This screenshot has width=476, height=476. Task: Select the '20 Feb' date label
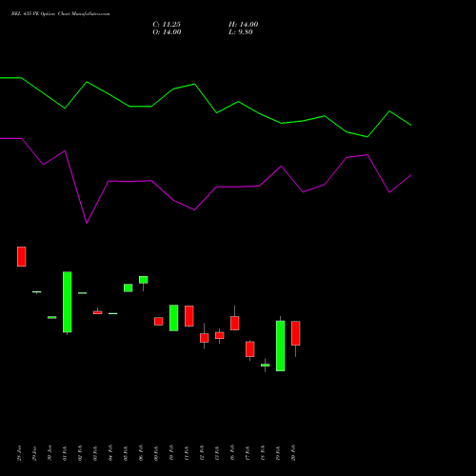pyautogui.click(x=293, y=453)
